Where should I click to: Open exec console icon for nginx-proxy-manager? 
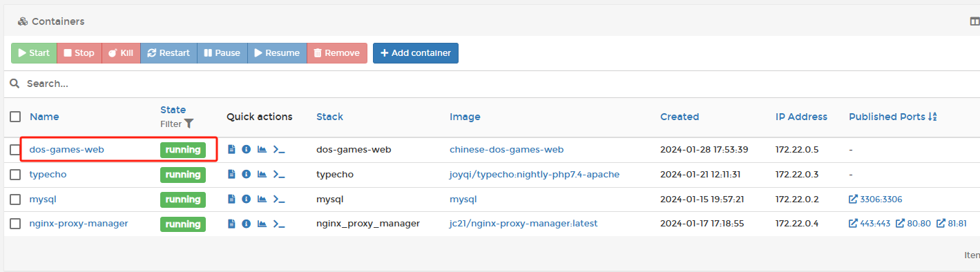pos(279,224)
